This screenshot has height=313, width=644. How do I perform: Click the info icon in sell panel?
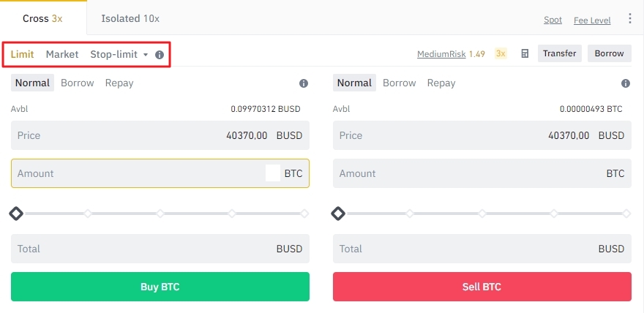pyautogui.click(x=626, y=83)
